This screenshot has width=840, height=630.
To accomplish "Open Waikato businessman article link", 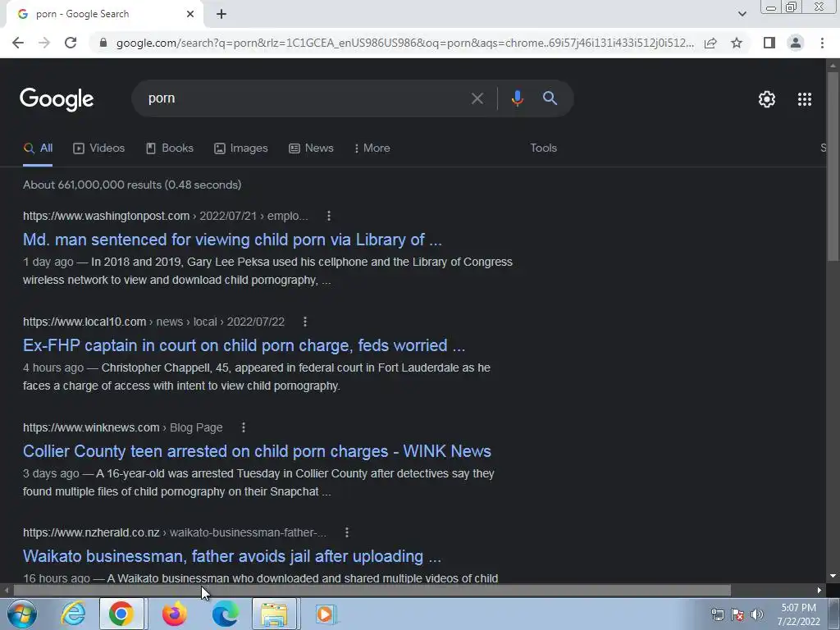I will tap(232, 556).
